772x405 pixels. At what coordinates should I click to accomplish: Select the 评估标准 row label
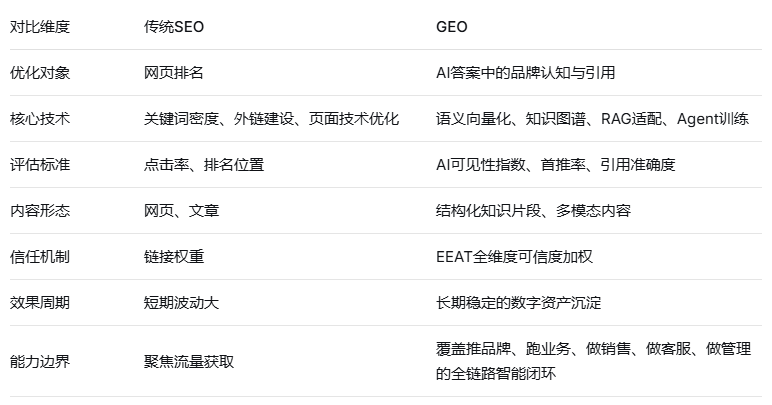40,165
